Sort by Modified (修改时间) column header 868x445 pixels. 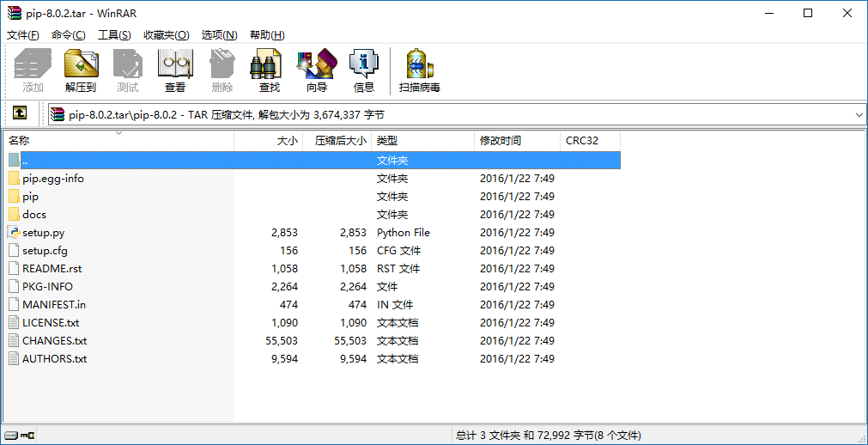click(x=518, y=141)
